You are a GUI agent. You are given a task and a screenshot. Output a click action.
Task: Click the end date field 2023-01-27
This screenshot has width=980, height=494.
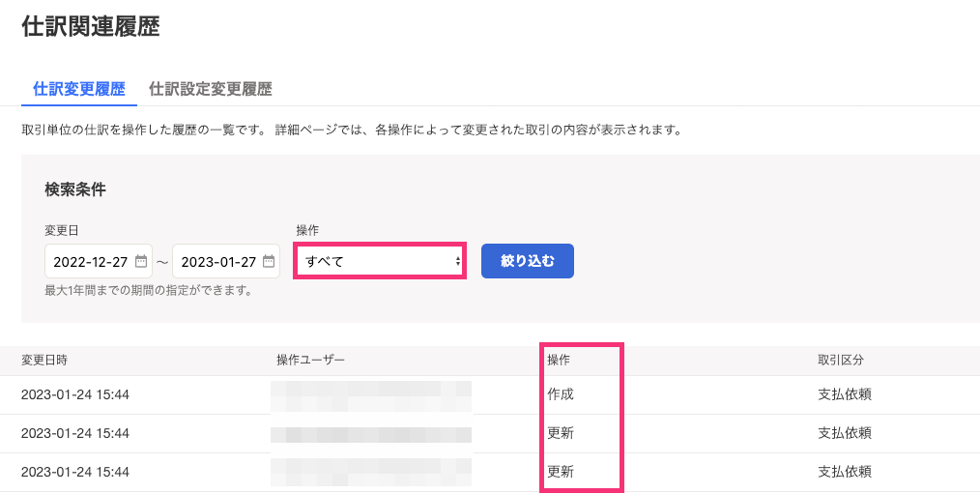(x=225, y=261)
